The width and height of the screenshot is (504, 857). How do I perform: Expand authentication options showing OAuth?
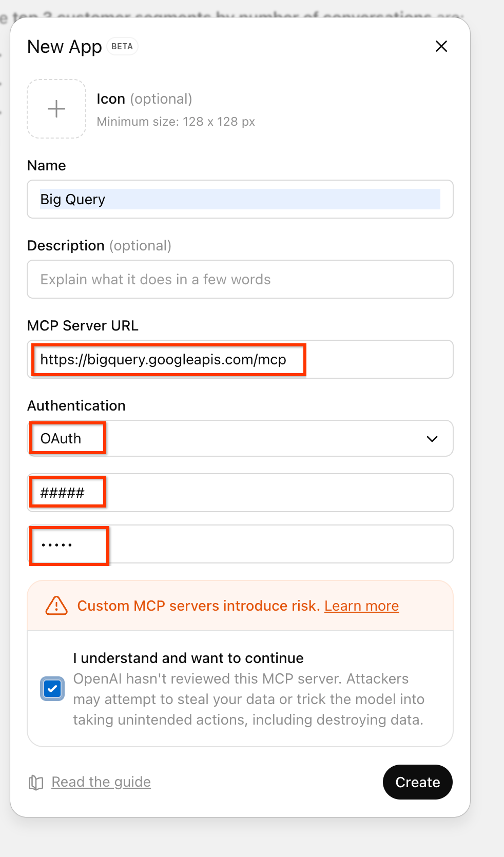click(240, 438)
